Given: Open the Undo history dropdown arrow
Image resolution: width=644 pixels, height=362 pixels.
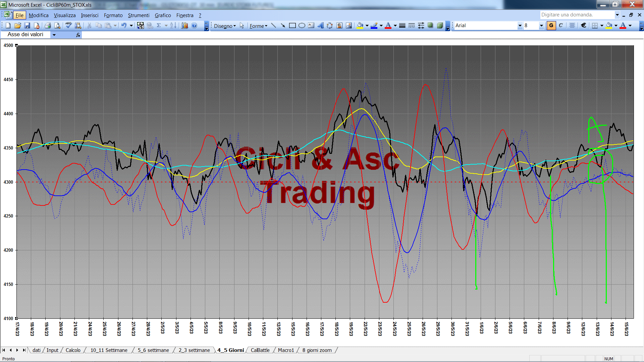Looking at the screenshot, I should [x=131, y=25].
